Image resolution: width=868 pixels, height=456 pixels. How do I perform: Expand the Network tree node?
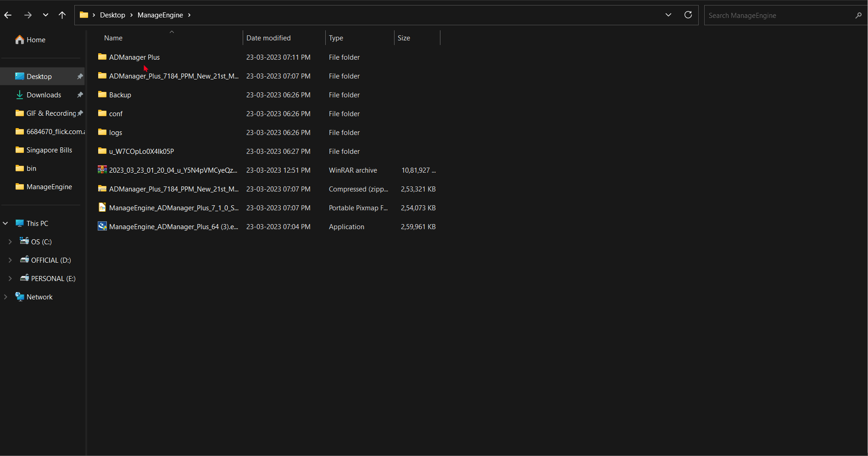tap(6, 297)
